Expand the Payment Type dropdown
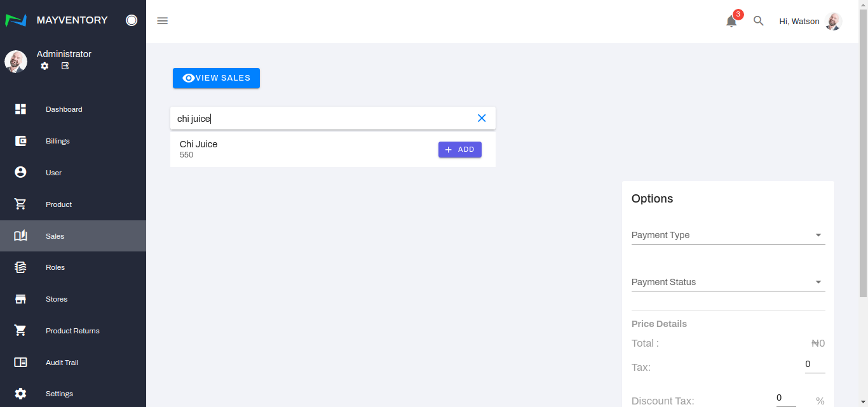The height and width of the screenshot is (407, 868). [728, 235]
